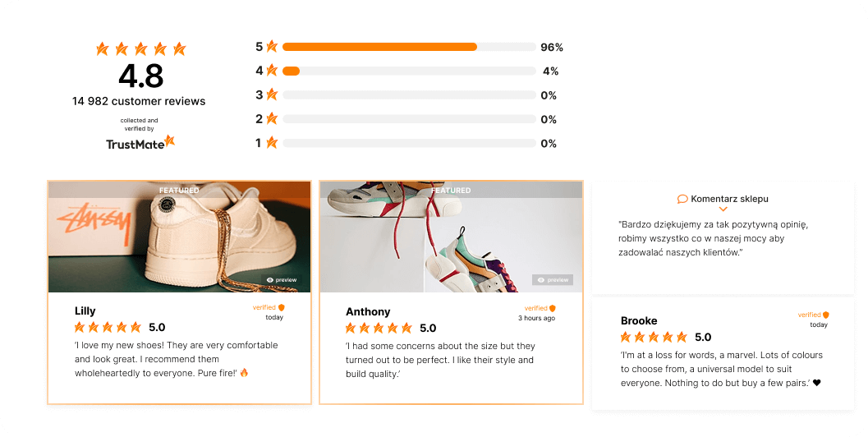This screenshot has height=437, width=868.
Task: Click the star icon beside the 1 rating row
Action: [x=272, y=143]
